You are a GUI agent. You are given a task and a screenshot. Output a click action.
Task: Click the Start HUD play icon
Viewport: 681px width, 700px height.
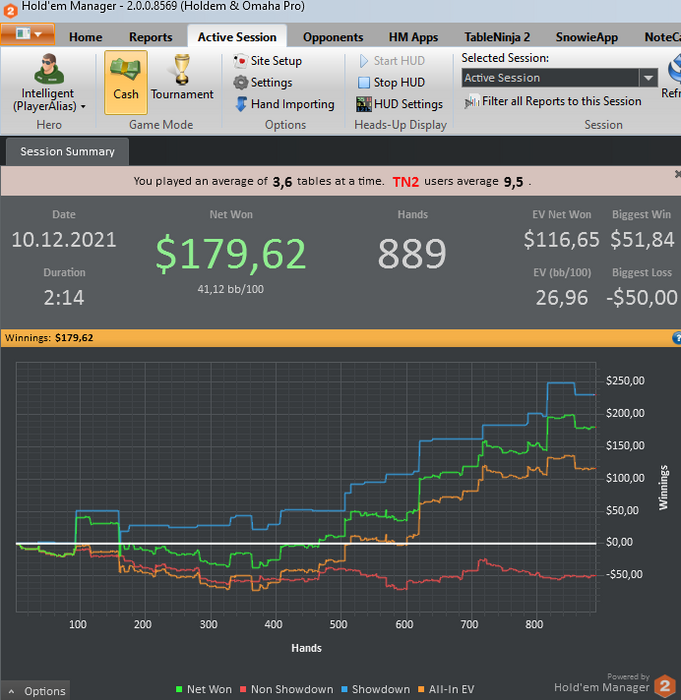click(364, 61)
